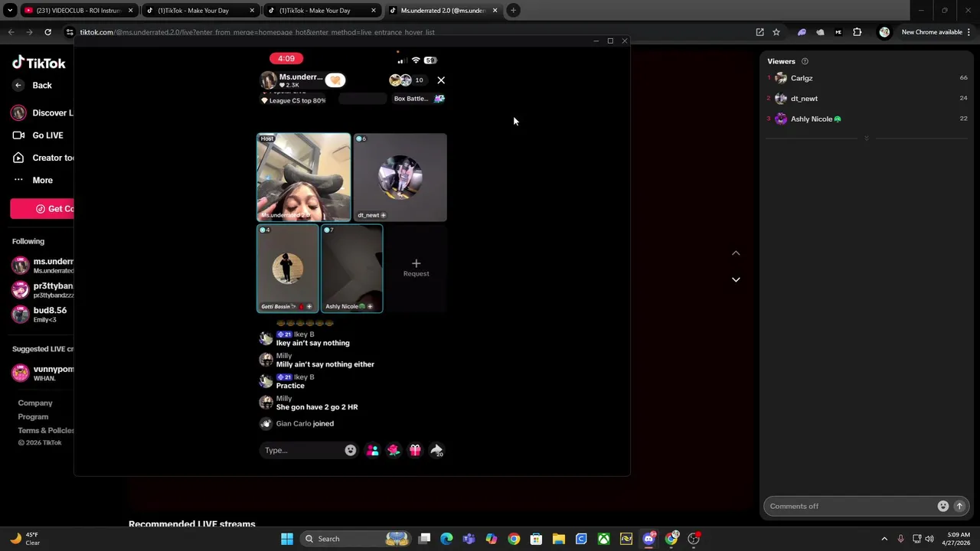This screenshot has width=980, height=551.
Task: Reload the page in Chrome
Action: pos(47,32)
